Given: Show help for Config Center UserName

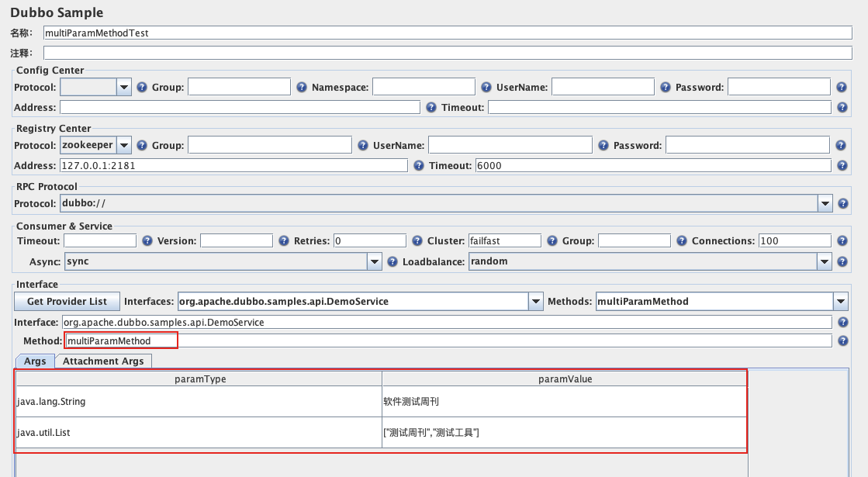Looking at the screenshot, I should (666, 87).
